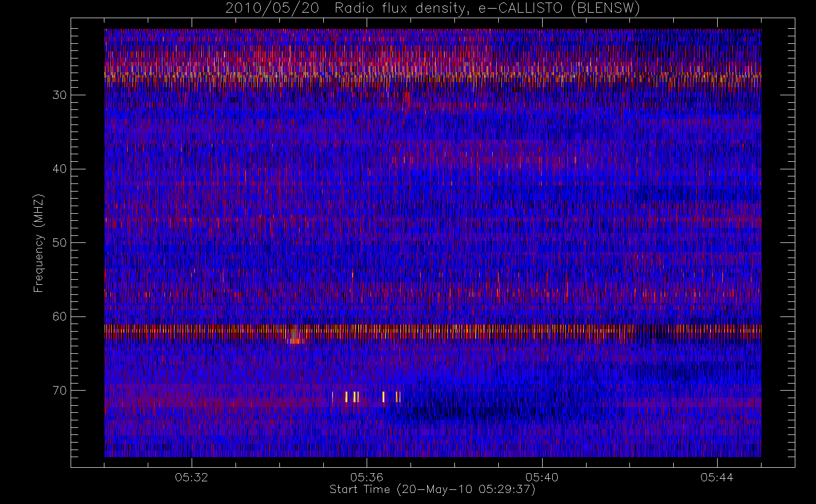Click the bright yellow burst cluster near 71 MHz

366,397
